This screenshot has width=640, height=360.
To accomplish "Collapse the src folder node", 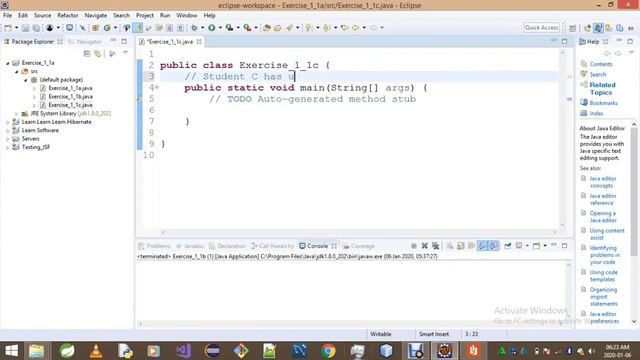I will coord(16,71).
